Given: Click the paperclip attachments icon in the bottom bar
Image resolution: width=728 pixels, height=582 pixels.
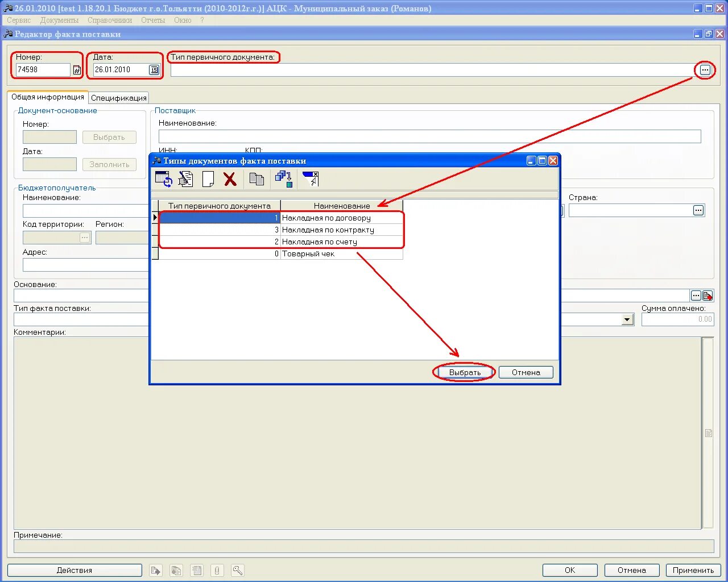Looking at the screenshot, I should [217, 570].
